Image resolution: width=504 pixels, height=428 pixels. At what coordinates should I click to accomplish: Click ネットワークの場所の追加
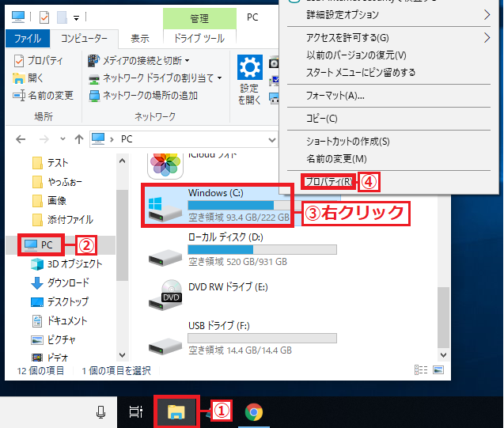tap(143, 96)
